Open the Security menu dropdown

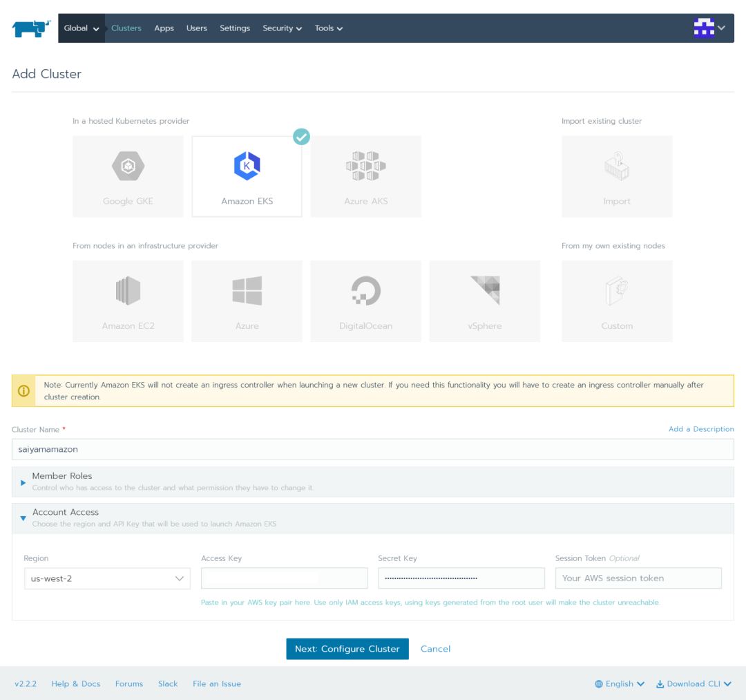click(282, 28)
